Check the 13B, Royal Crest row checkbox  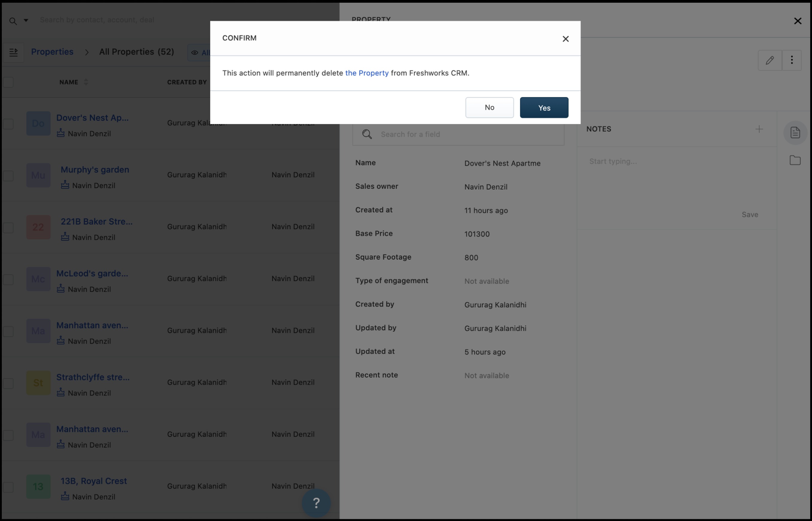point(8,487)
